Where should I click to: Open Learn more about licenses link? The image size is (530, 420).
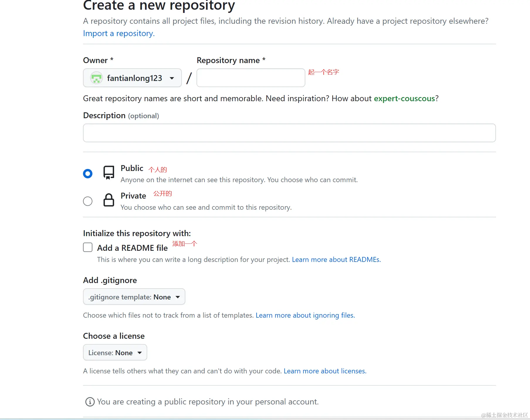coord(325,371)
